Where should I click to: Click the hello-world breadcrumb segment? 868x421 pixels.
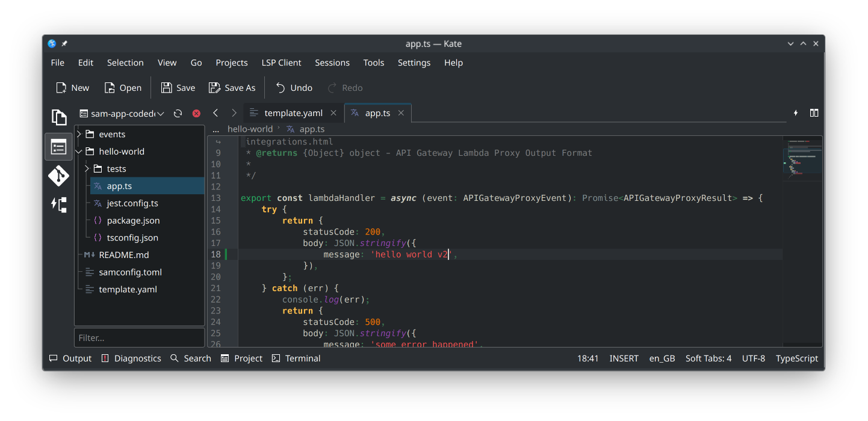pyautogui.click(x=250, y=129)
